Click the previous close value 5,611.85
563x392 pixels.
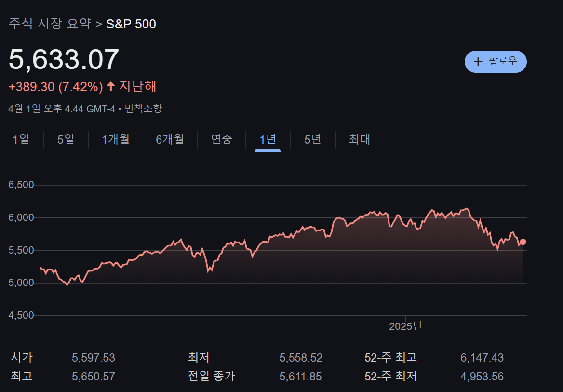point(300,377)
